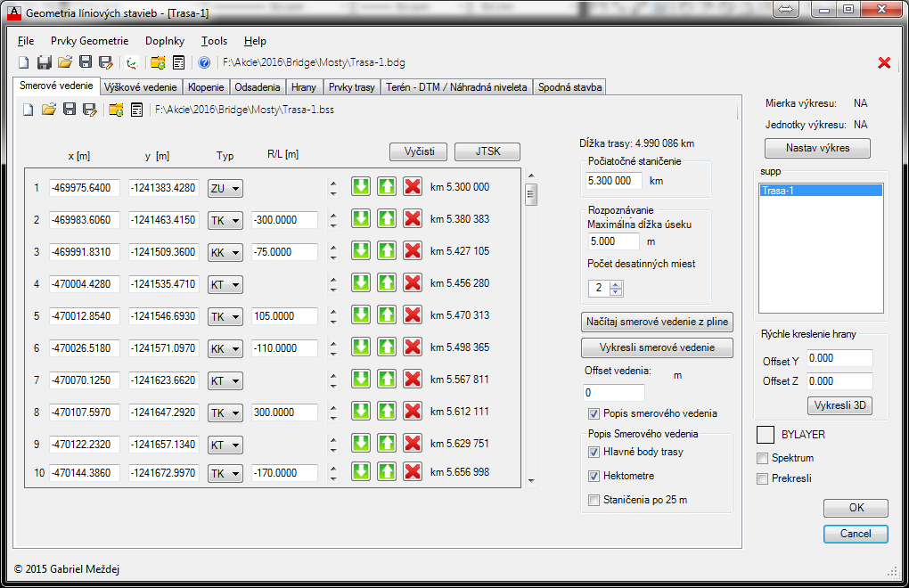Switch to the Výškové vedenie tab

click(x=141, y=87)
